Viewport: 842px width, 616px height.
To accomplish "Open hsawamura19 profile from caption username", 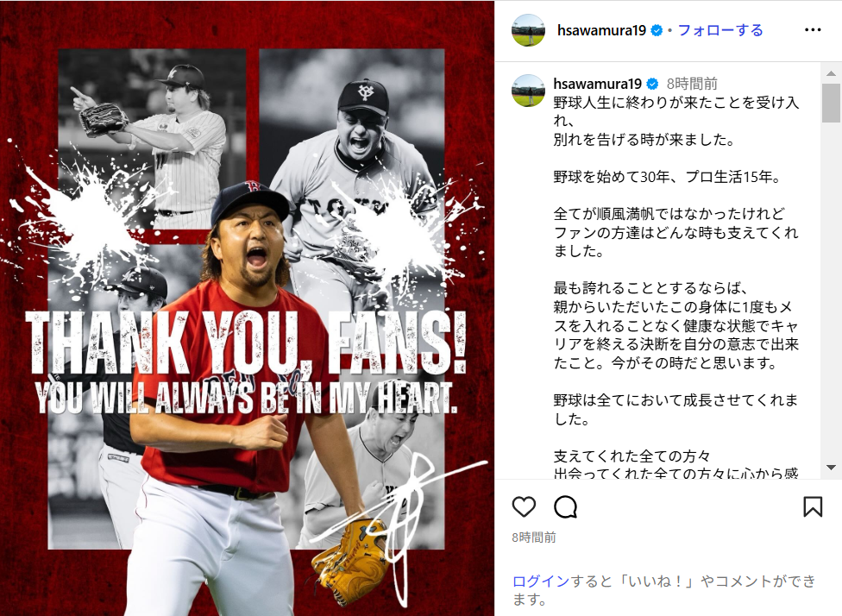I will (x=598, y=84).
